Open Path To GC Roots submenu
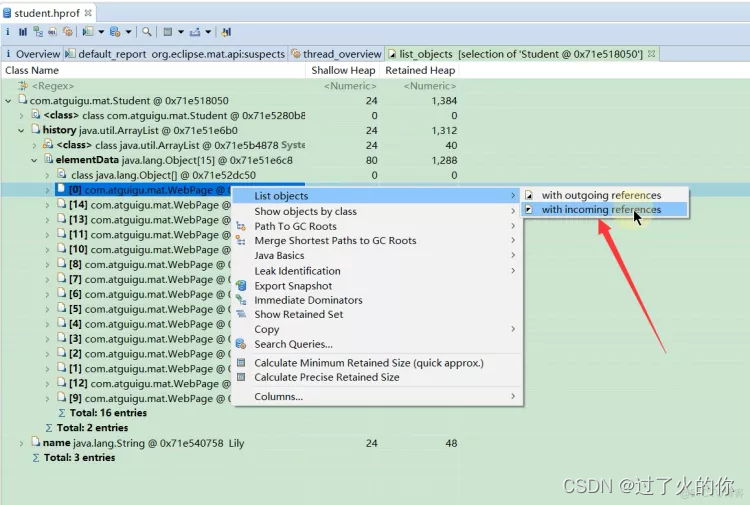The width and height of the screenshot is (750, 505). tap(295, 226)
